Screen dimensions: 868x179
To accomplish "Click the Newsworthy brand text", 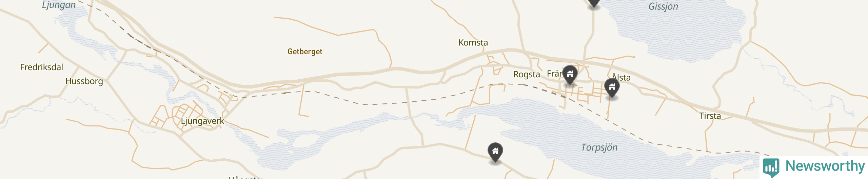I will [825, 166].
